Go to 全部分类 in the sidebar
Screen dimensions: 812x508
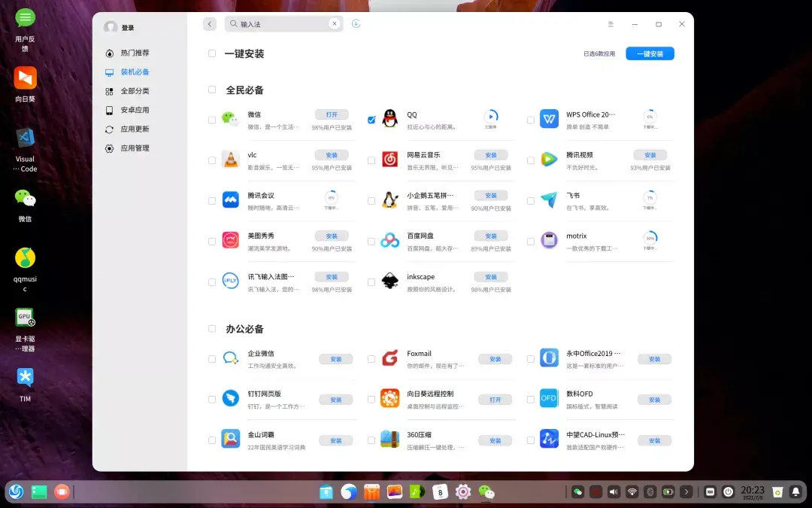(135, 91)
